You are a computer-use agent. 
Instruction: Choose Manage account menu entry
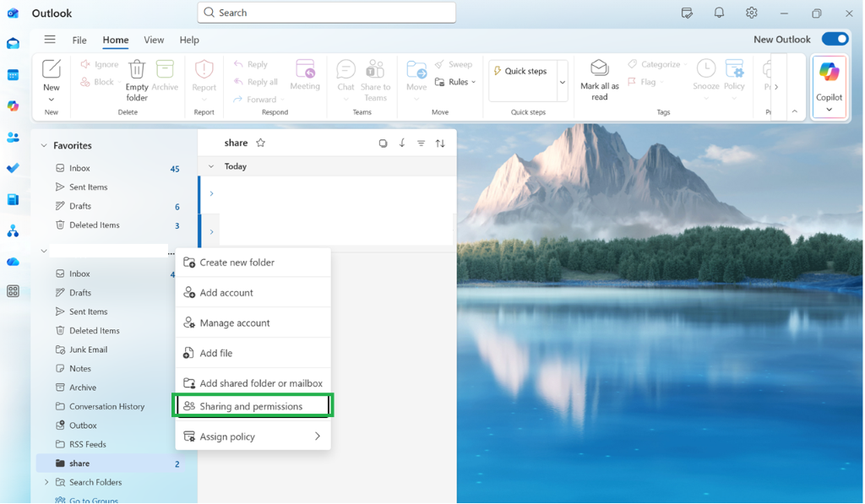(x=253, y=323)
